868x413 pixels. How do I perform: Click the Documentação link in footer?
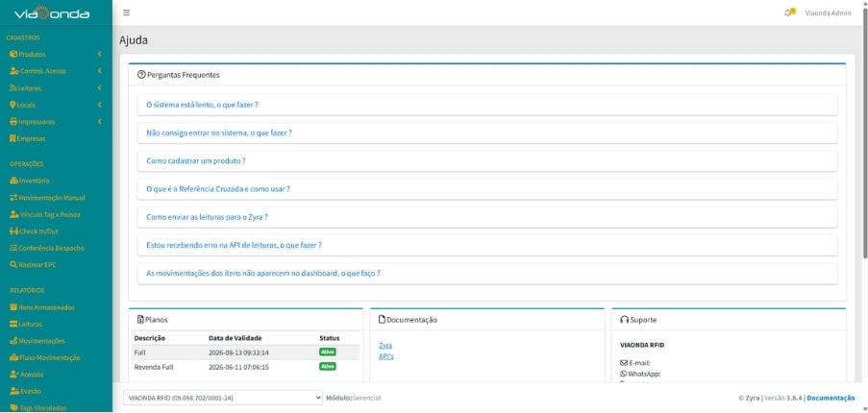pyautogui.click(x=831, y=398)
